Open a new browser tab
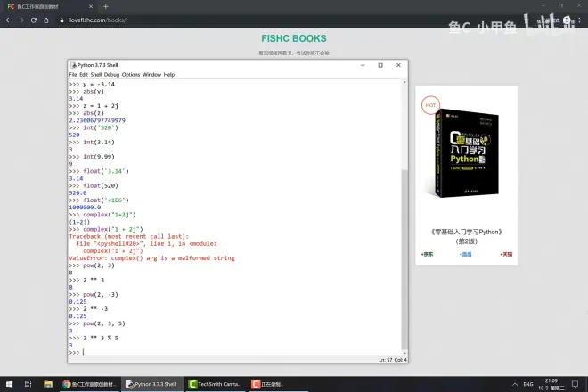Image resolution: width=588 pixels, height=392 pixels. click(105, 6)
